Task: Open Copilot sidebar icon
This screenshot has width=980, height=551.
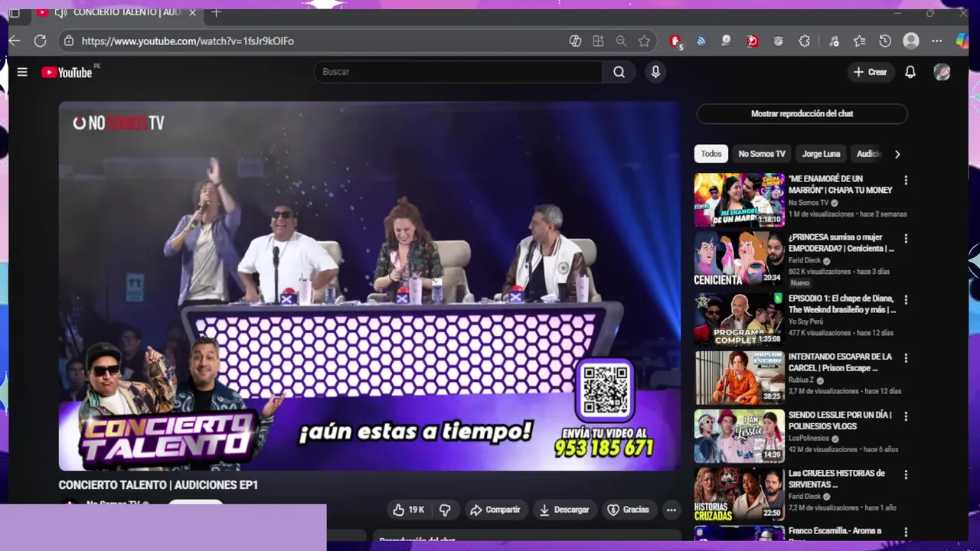Action: tap(962, 41)
